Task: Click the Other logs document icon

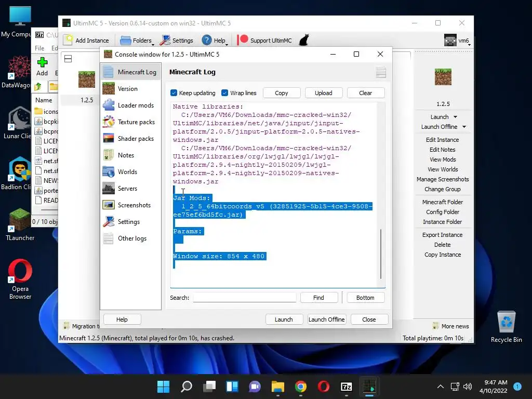Action: coord(109,238)
